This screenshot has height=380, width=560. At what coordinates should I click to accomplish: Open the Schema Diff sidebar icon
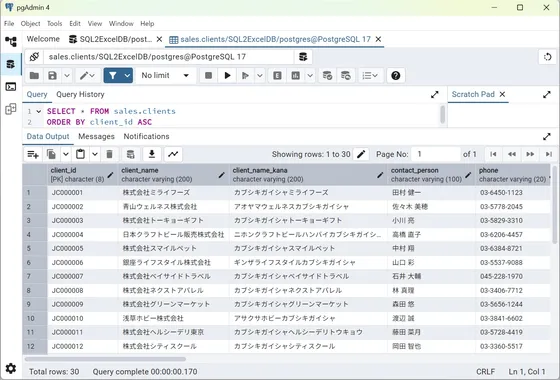coord(11,109)
